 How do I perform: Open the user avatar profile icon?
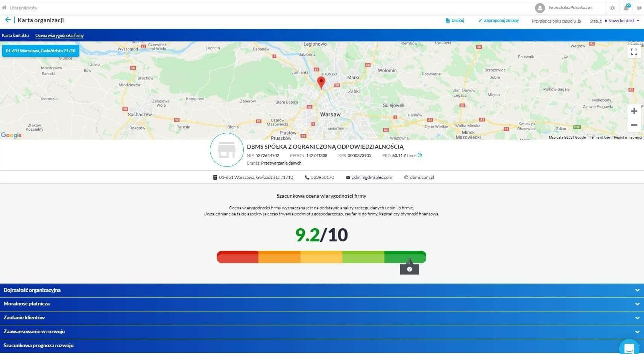540,8
